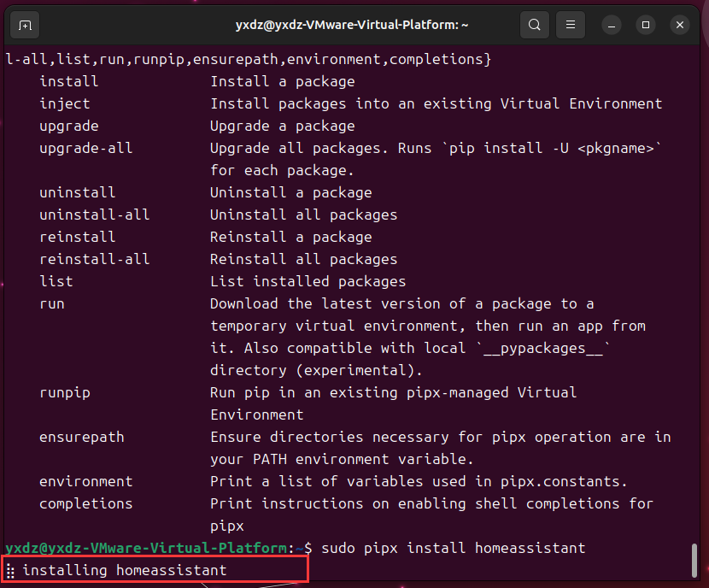Click 'directory (experimental).' text line
The height and width of the screenshot is (588, 709).
[317, 370]
